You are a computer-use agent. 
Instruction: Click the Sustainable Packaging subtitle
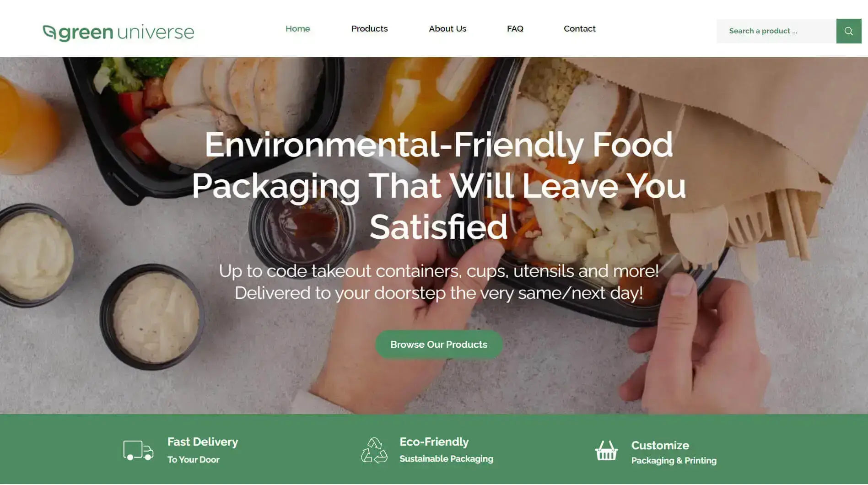(x=446, y=459)
